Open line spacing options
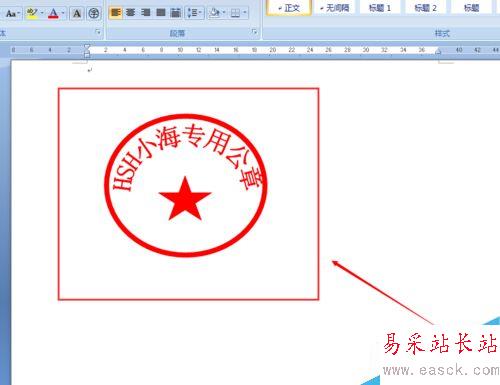Viewport: 500px width, 385px height. tap(194, 13)
